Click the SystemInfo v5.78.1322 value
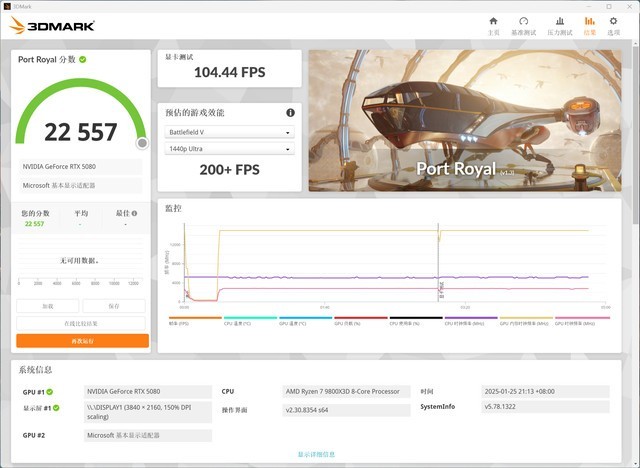Screen dimensions: 640x468 (x=545, y=407)
